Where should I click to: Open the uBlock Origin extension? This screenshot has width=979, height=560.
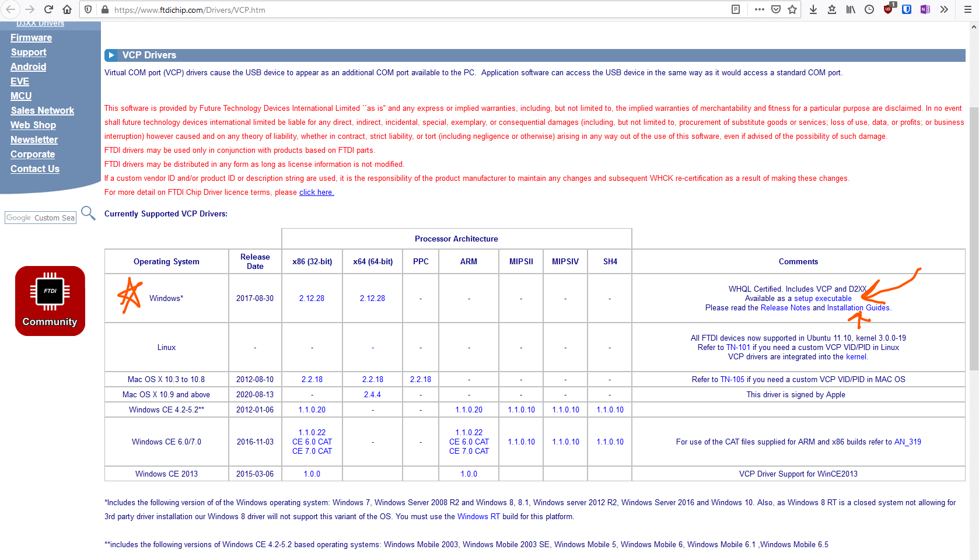coord(888,9)
